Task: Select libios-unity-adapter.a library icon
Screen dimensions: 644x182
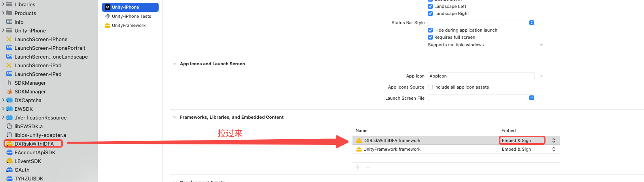Action: 9,135
